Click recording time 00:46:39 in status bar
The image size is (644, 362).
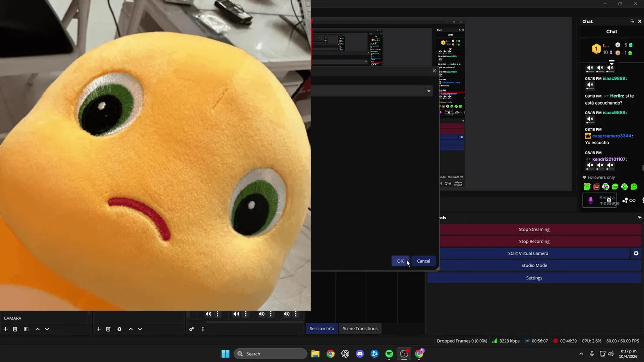click(x=565, y=341)
